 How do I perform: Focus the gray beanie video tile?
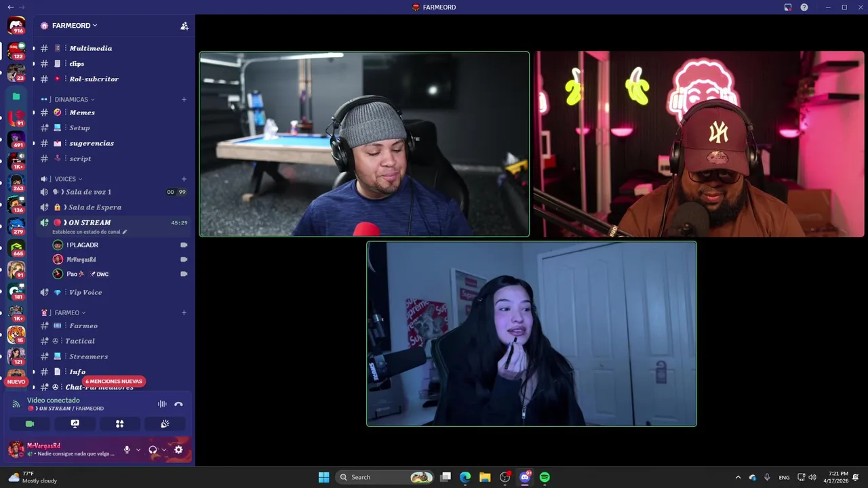click(x=364, y=144)
